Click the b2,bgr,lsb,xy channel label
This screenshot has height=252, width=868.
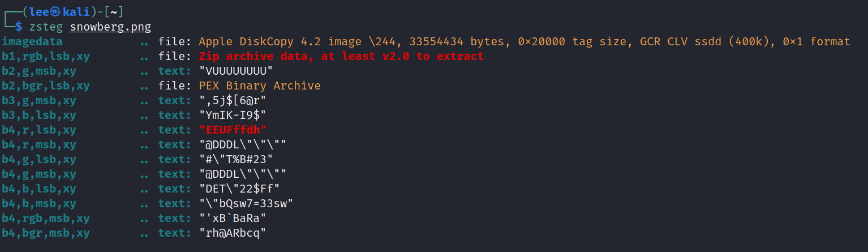pos(46,86)
